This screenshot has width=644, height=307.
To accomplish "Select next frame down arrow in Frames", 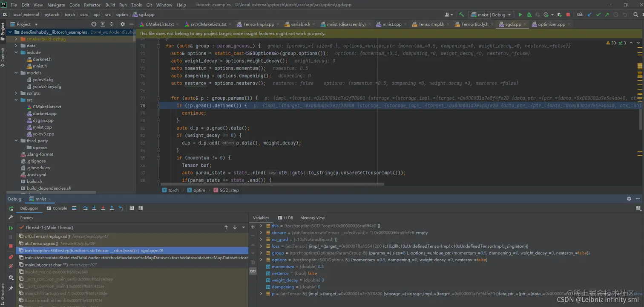I will [235, 227].
